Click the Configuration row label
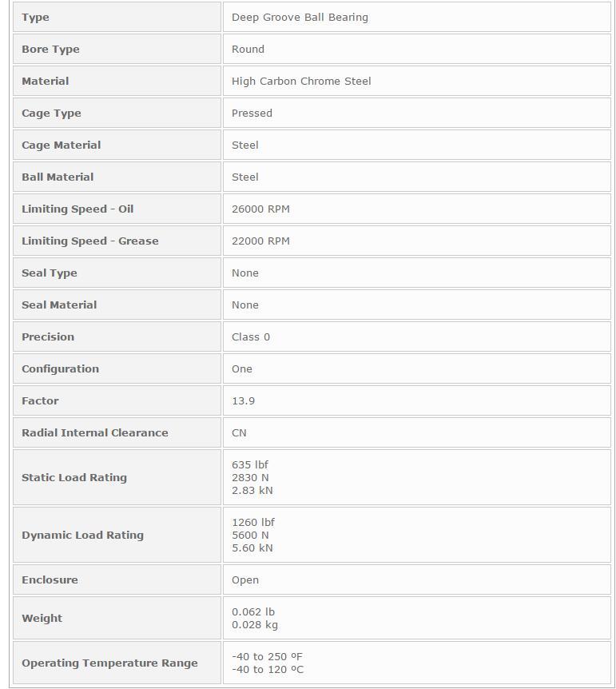 pos(60,368)
